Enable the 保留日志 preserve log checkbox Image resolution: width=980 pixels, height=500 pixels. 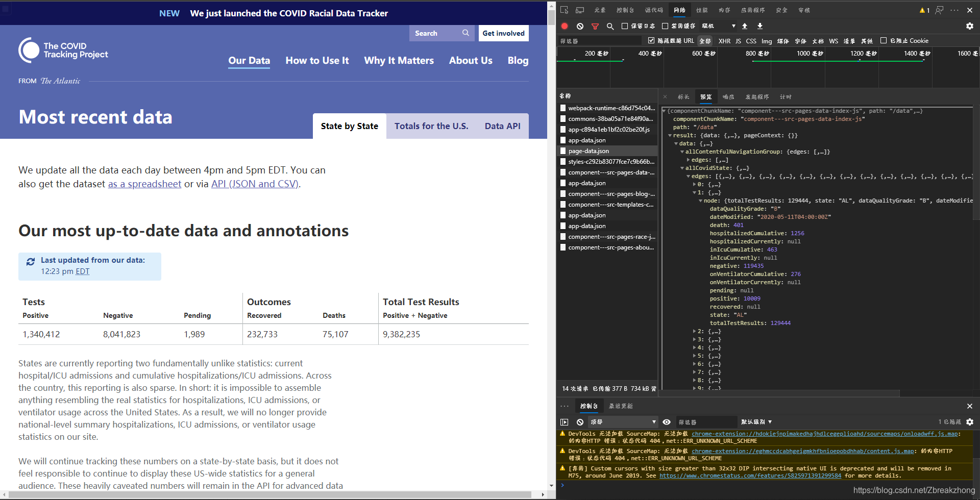625,26
